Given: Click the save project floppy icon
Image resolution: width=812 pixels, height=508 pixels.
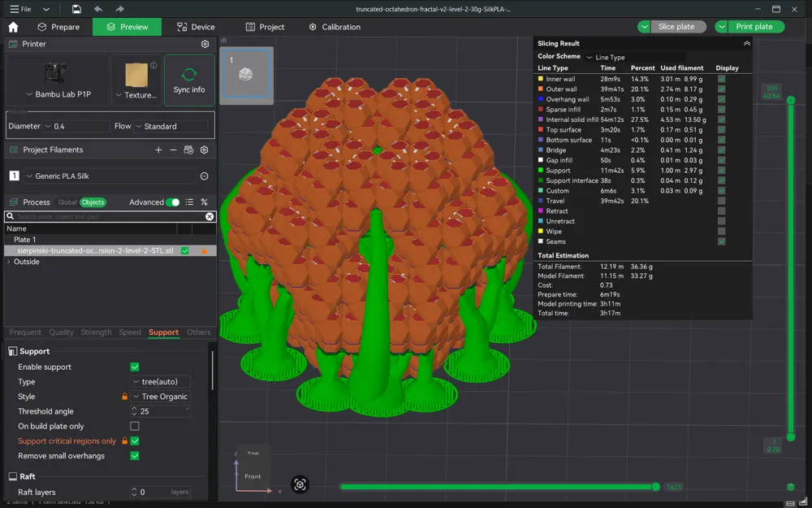Looking at the screenshot, I should point(76,9).
